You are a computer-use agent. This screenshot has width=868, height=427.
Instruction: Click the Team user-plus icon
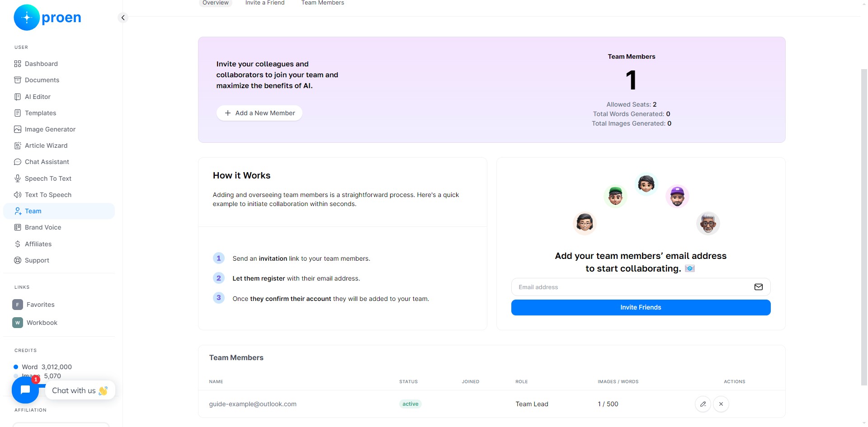point(18,211)
